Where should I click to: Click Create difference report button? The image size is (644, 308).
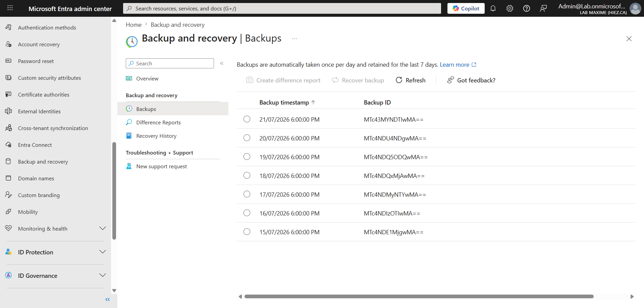[283, 80]
